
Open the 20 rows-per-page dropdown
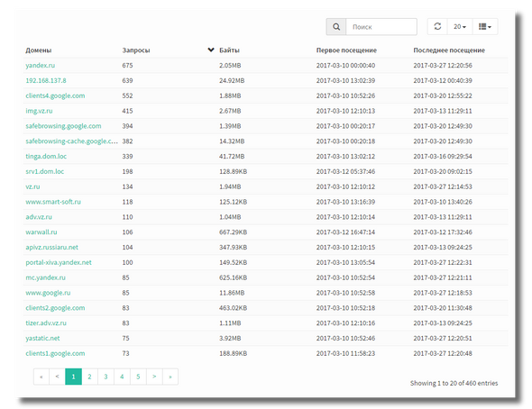[x=460, y=26]
